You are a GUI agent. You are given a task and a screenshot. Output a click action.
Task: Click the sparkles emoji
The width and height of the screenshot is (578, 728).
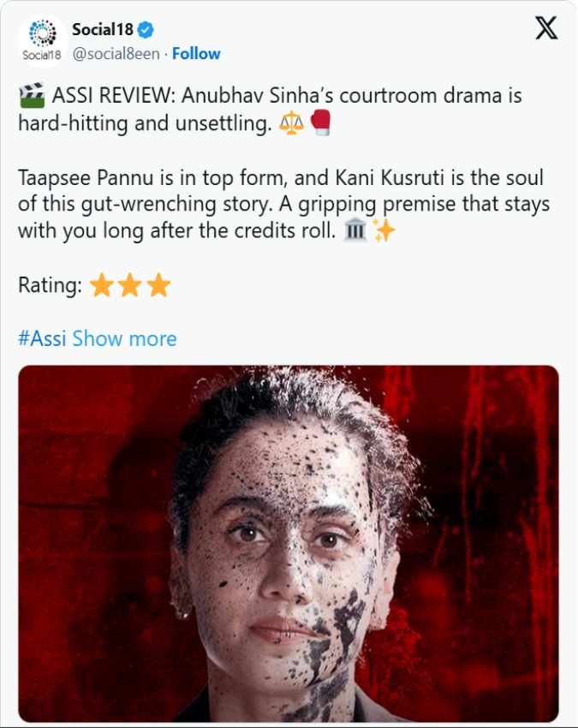384,230
